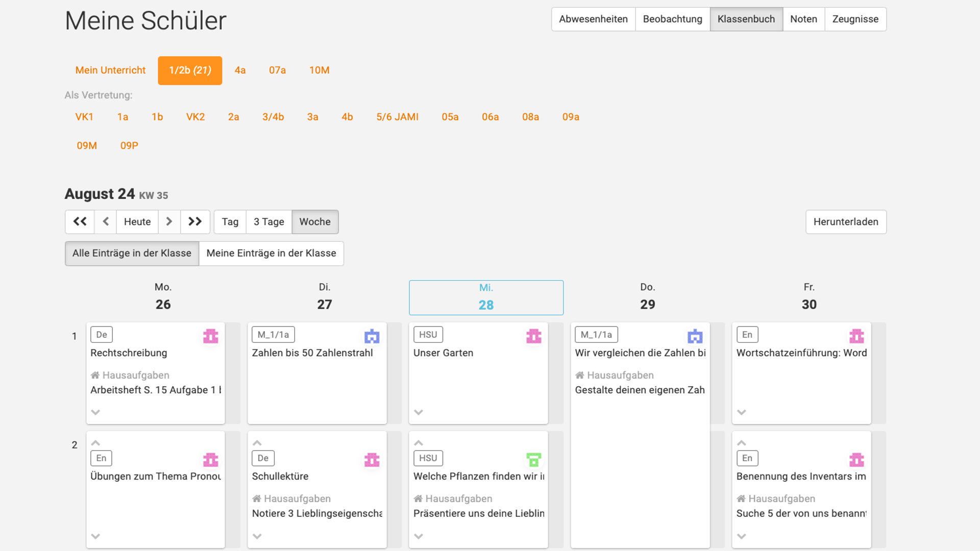Open class 4a link

click(240, 70)
